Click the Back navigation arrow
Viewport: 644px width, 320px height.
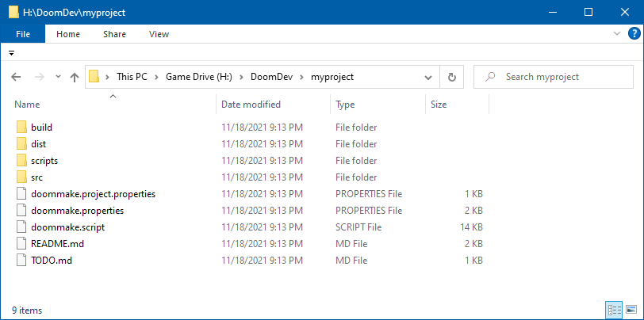coord(16,77)
